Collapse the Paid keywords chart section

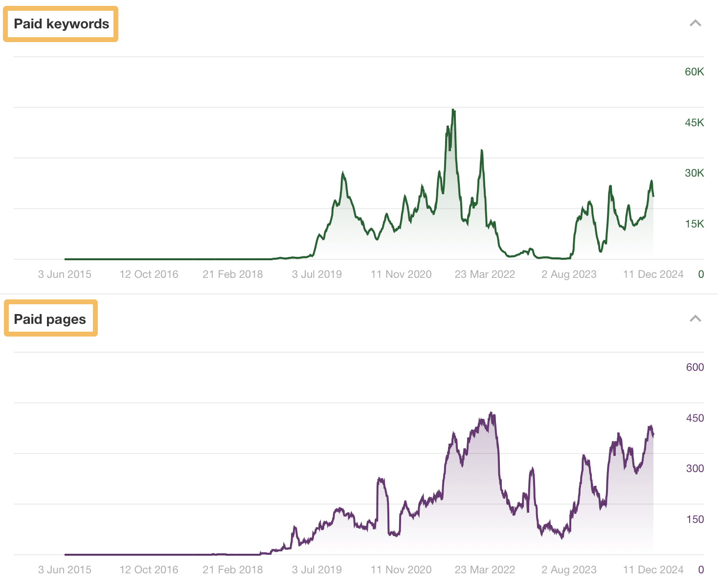point(695,23)
